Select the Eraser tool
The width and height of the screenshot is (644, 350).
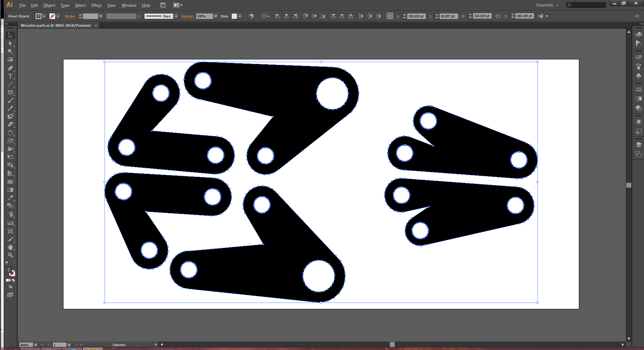[10, 124]
